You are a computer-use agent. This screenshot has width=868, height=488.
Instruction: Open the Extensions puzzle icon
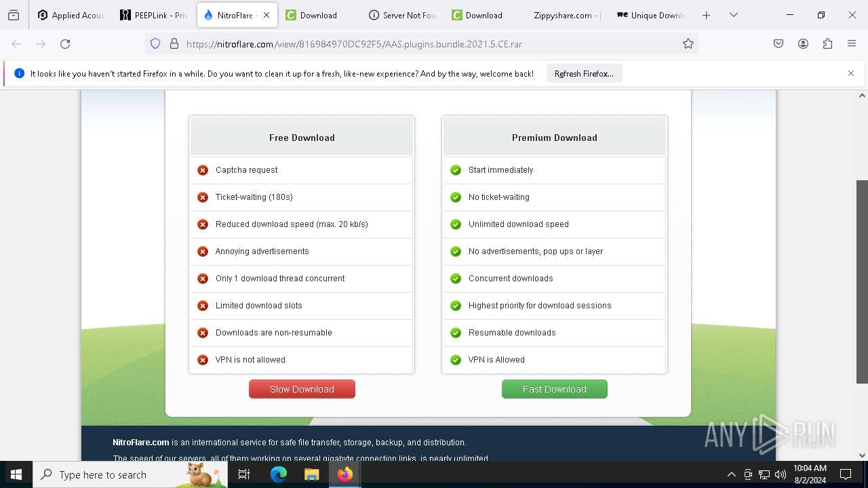(827, 43)
